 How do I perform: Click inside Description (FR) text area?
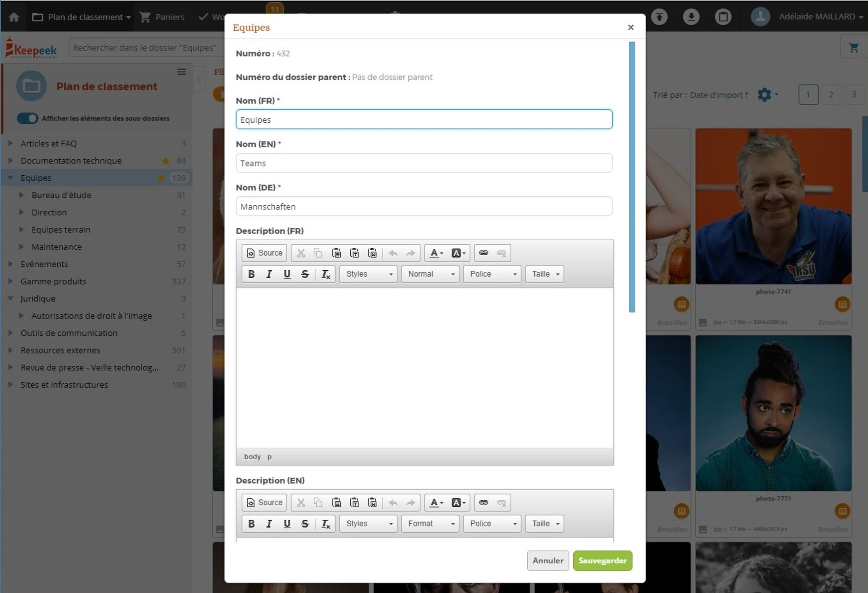point(424,368)
